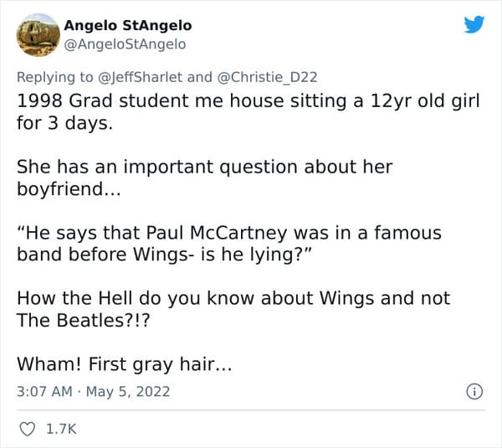
Task: Click the Twitter bird logo
Action: pyautogui.click(x=474, y=24)
